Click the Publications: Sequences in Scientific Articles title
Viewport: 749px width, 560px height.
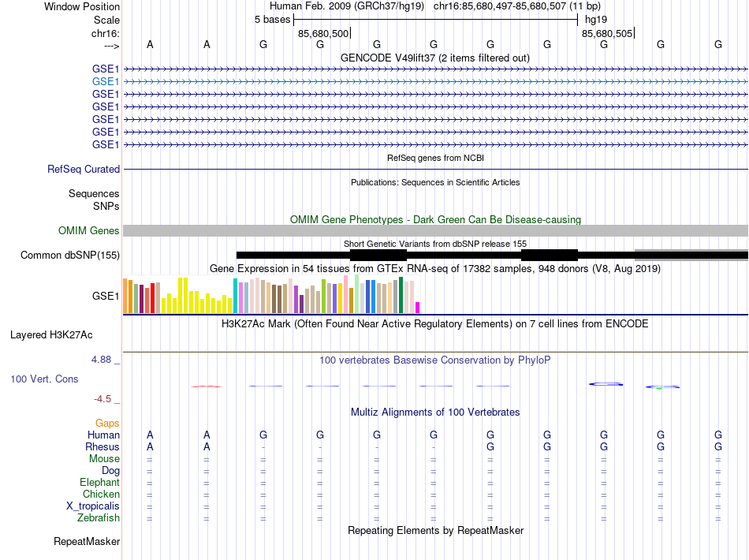[x=435, y=182]
